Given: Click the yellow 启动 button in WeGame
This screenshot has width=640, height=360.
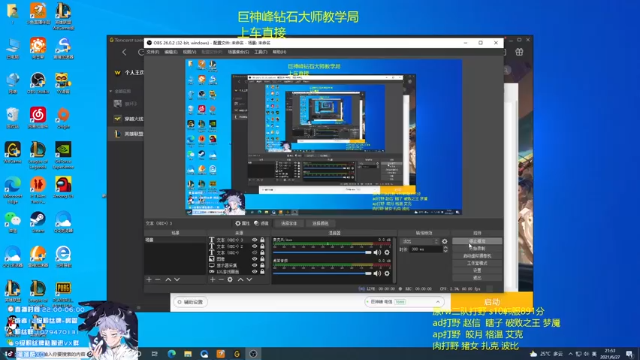Looking at the screenshot, I should 492,302.
